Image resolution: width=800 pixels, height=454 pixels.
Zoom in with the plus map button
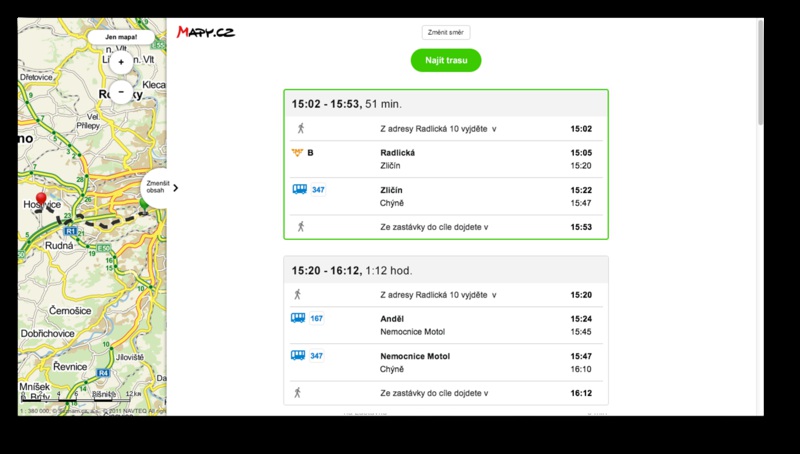coord(121,62)
